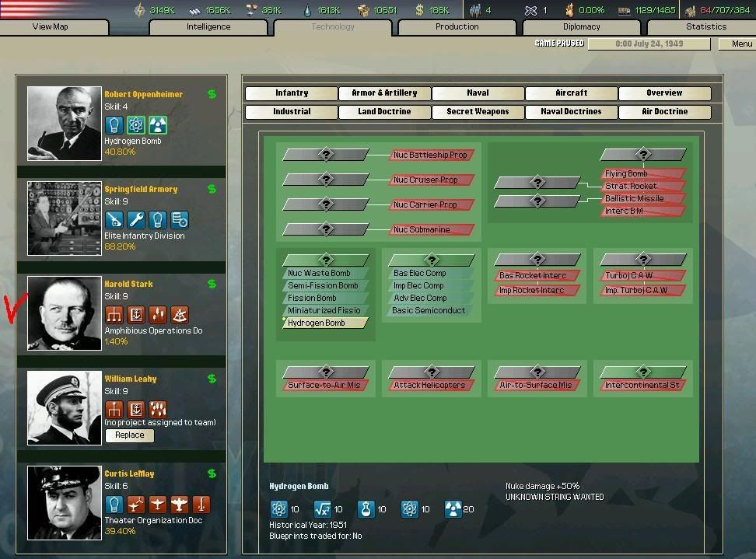Click the anchor engineering icon on Harold Stark's team
The image size is (756, 559).
[x=136, y=314]
